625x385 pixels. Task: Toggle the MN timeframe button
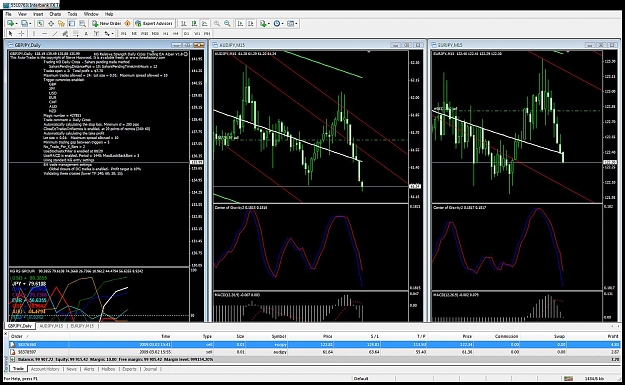point(207,33)
